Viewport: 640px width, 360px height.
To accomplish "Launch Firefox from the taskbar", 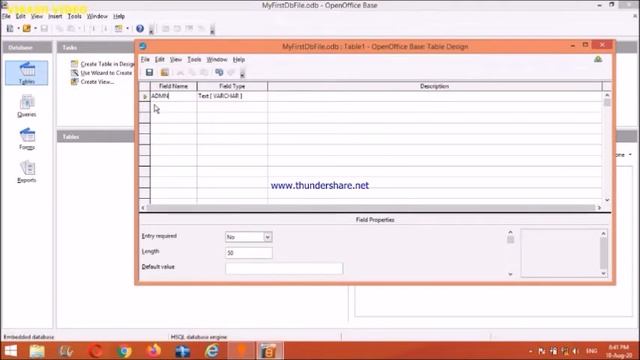I will [153, 351].
